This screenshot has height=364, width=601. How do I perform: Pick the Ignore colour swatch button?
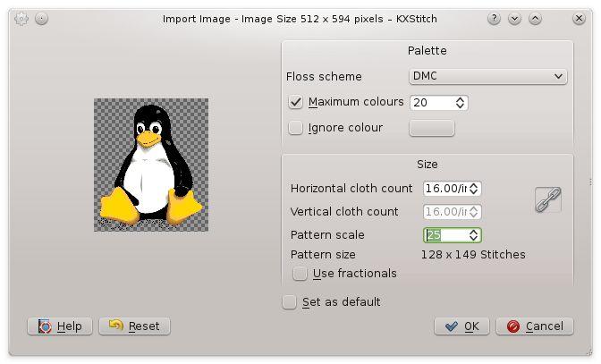tap(432, 128)
